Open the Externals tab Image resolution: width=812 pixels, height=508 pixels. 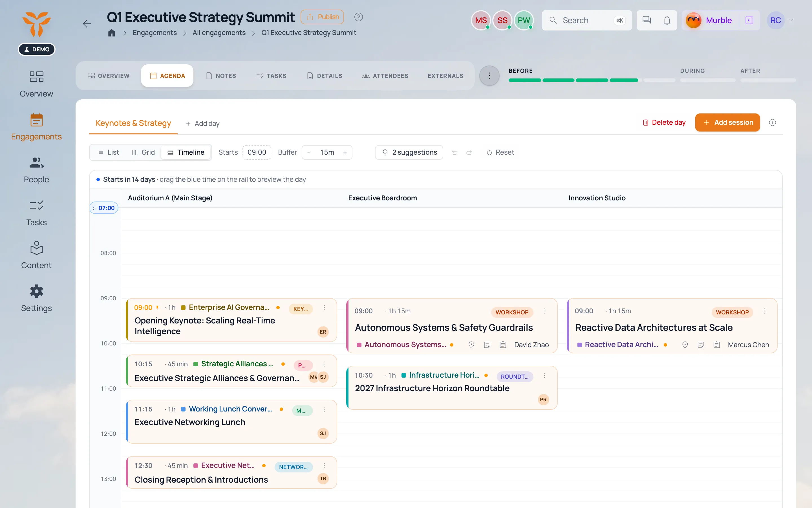click(445, 76)
